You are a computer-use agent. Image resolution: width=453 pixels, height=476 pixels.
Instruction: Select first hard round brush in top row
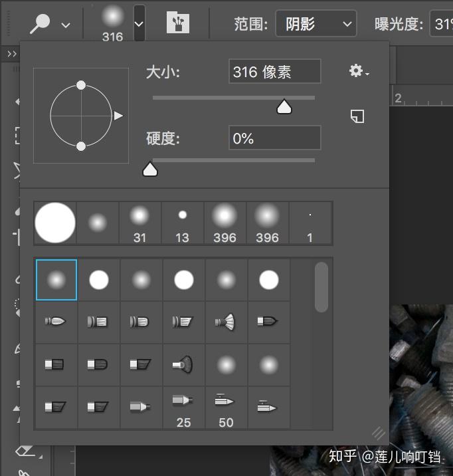click(99, 280)
